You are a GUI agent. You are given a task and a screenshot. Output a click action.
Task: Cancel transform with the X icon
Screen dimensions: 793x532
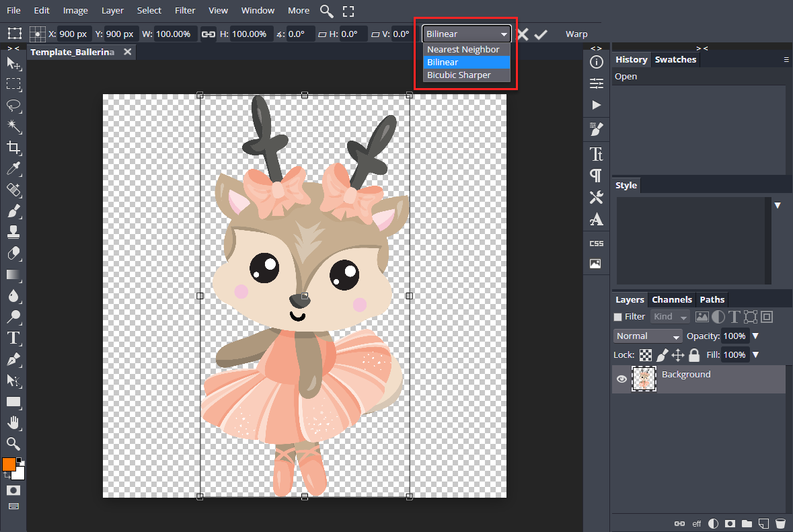coord(523,34)
